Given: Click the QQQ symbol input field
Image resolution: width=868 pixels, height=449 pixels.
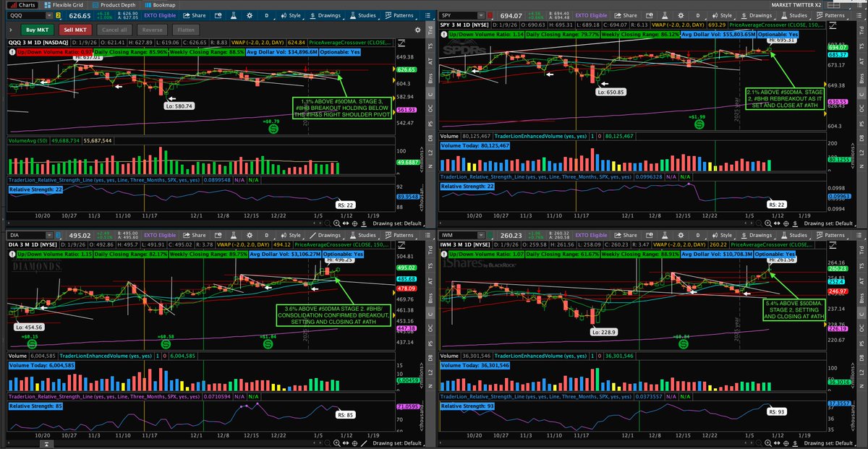Looking at the screenshot, I should click(26, 16).
